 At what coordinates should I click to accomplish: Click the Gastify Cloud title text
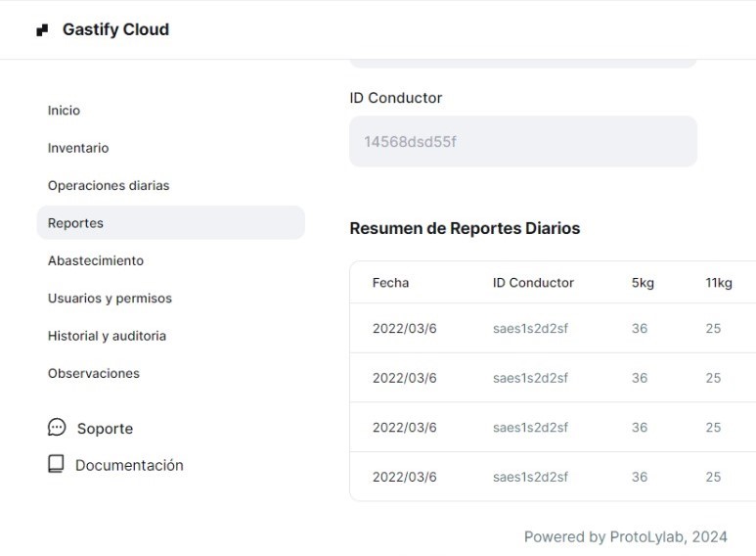click(x=115, y=30)
